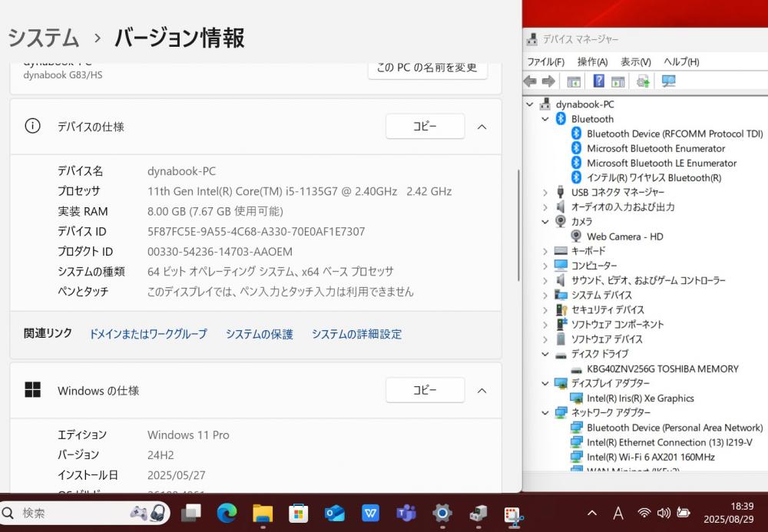Open Microsoft Store from the taskbar
The width and height of the screenshot is (768, 532).
(298, 513)
